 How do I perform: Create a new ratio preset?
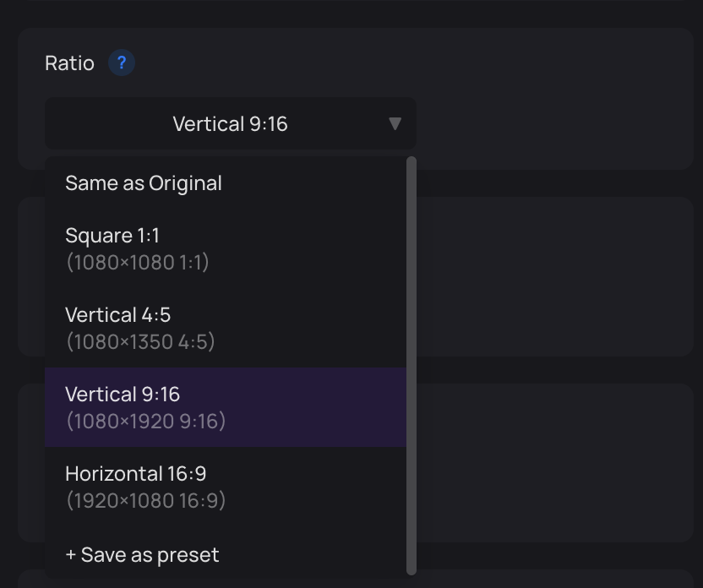pos(141,555)
